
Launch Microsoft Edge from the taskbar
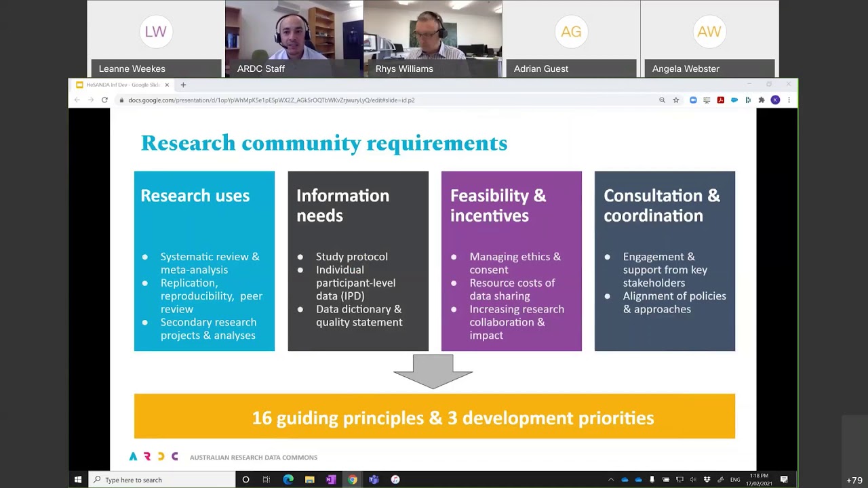pos(288,480)
